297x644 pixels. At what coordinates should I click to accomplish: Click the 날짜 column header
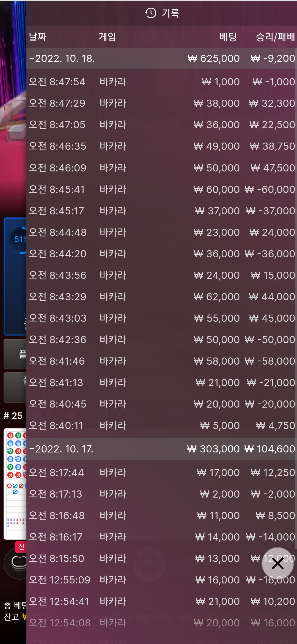pos(38,37)
